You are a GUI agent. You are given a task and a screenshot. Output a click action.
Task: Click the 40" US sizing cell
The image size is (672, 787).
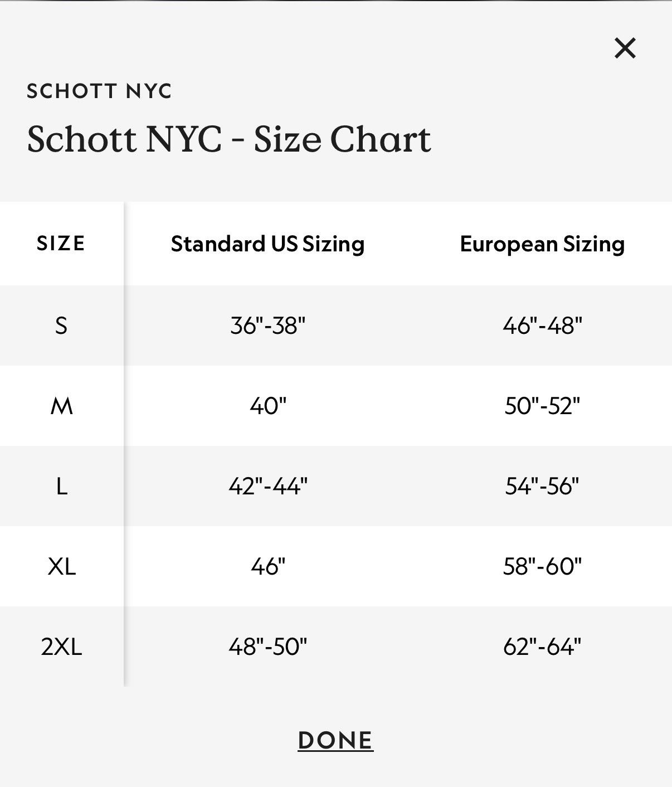point(268,406)
